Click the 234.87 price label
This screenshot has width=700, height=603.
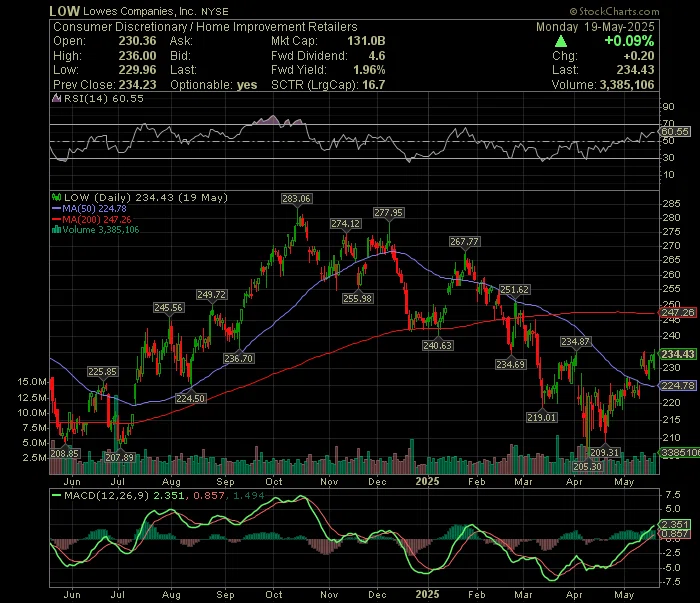pos(575,341)
